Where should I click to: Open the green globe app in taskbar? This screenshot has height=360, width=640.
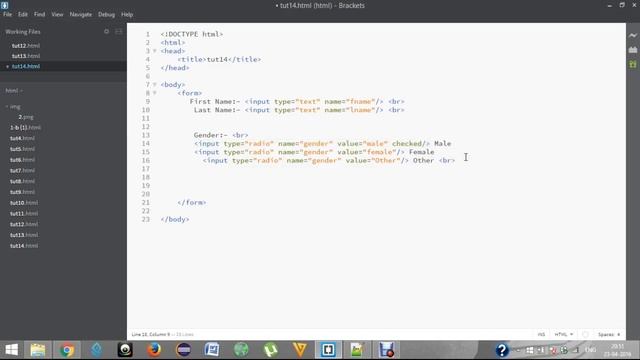(241, 350)
